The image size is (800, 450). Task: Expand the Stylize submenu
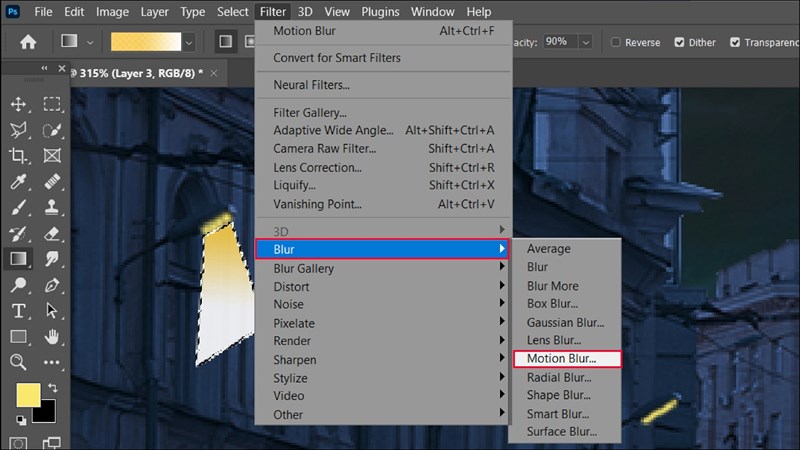pyautogui.click(x=383, y=378)
